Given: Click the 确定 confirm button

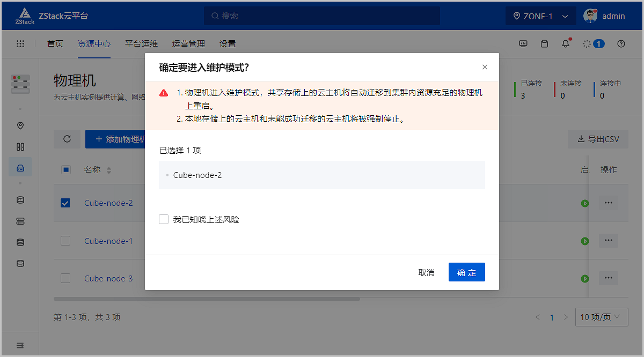Looking at the screenshot, I should point(466,272).
